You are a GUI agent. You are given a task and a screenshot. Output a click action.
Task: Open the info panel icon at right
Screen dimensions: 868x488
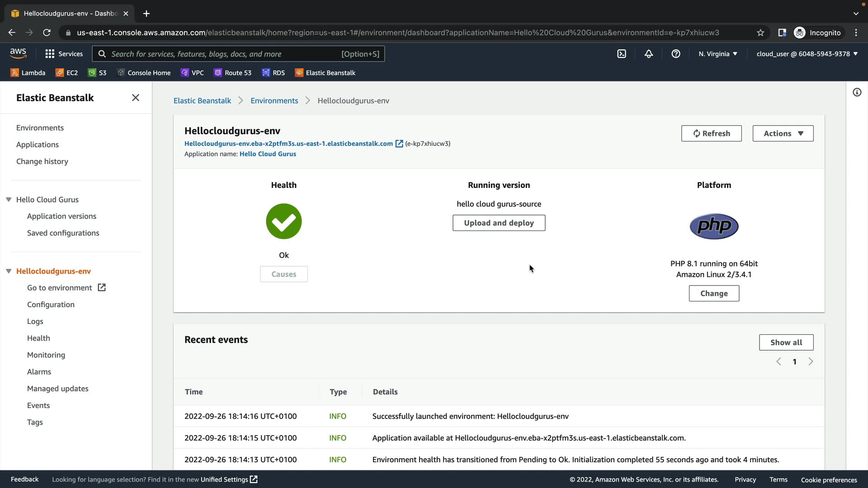[857, 93]
